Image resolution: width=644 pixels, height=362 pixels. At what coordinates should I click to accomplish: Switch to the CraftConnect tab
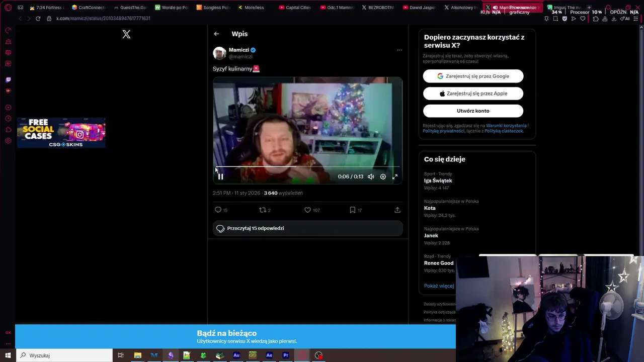point(88,8)
